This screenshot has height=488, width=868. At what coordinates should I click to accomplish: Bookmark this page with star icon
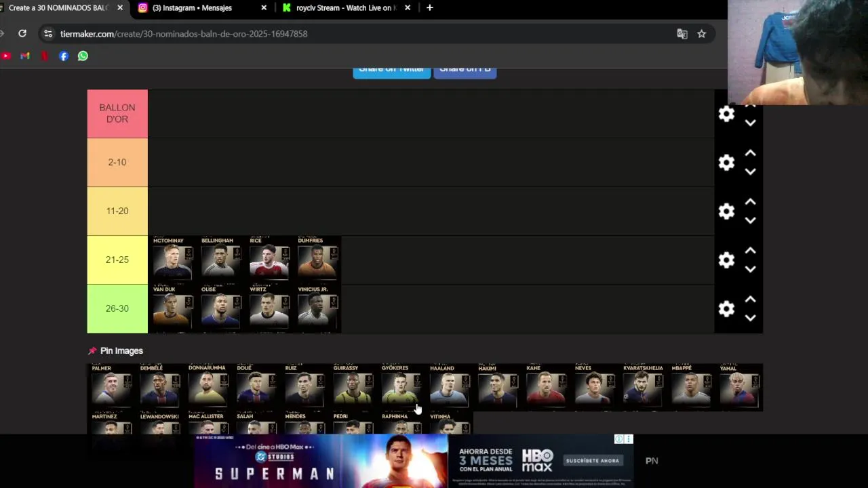click(702, 34)
